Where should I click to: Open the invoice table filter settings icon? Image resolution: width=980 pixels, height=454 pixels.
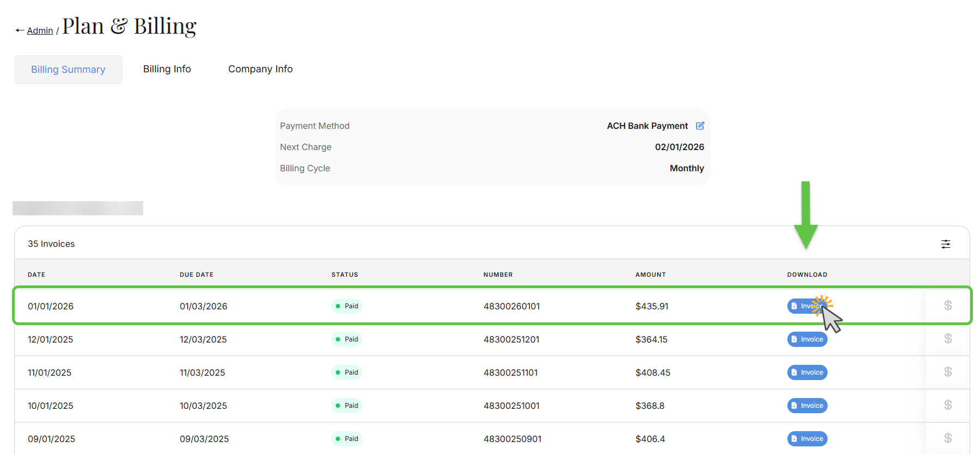click(946, 244)
